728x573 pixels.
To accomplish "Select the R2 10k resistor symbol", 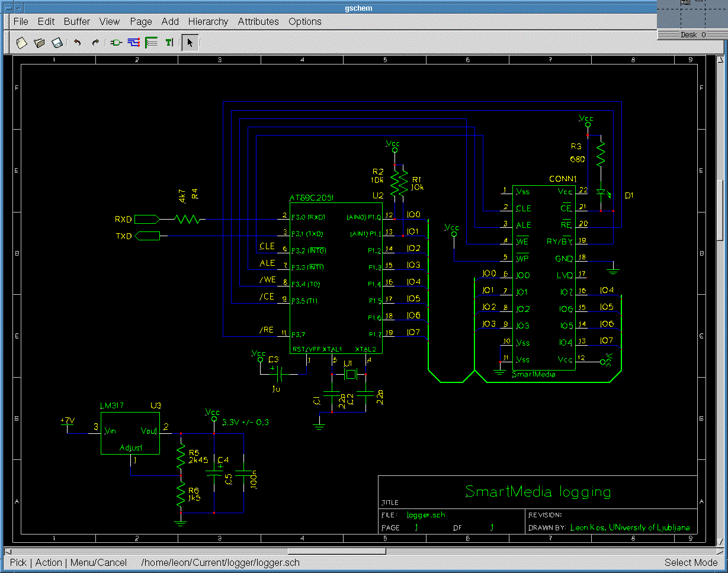I will [x=395, y=182].
